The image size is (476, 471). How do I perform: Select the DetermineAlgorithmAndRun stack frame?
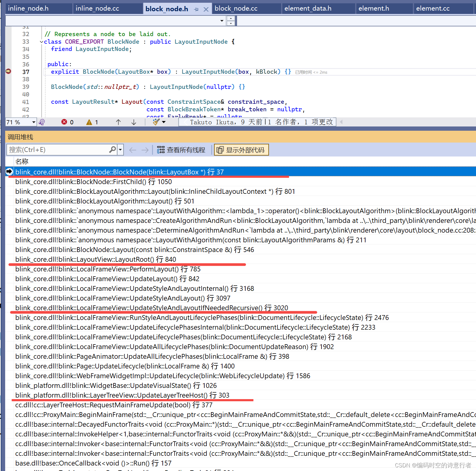coord(245,230)
